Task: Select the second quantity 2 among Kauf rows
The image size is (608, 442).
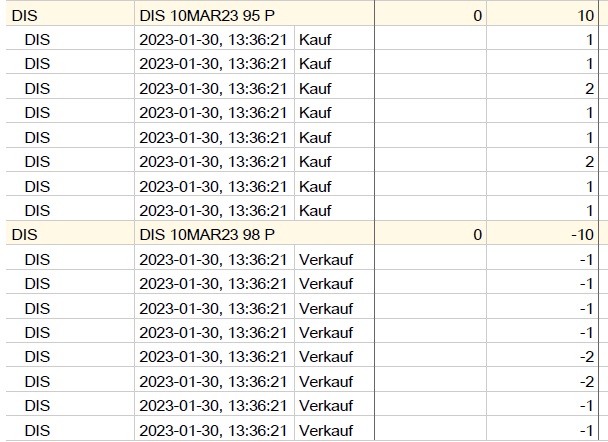Action: pos(589,162)
